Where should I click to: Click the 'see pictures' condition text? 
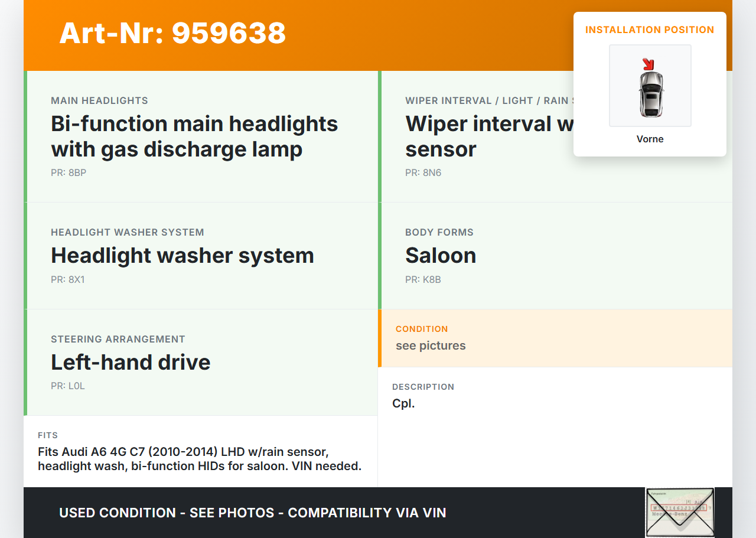click(431, 345)
